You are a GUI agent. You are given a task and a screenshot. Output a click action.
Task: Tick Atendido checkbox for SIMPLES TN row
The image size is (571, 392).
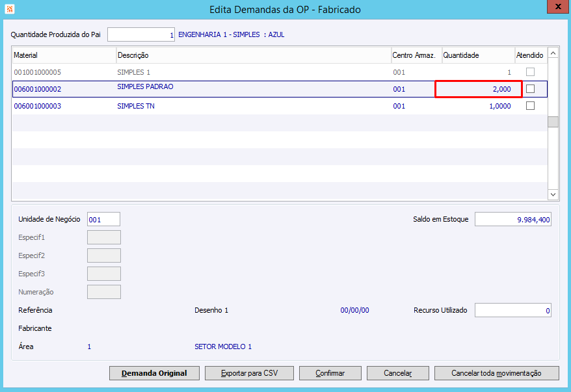click(530, 105)
